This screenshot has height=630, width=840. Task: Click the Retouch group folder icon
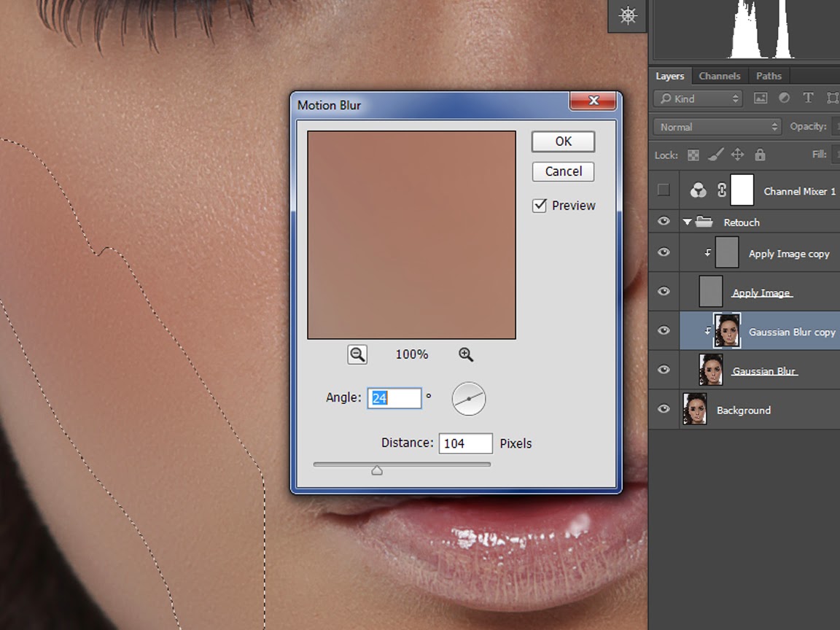pos(704,221)
